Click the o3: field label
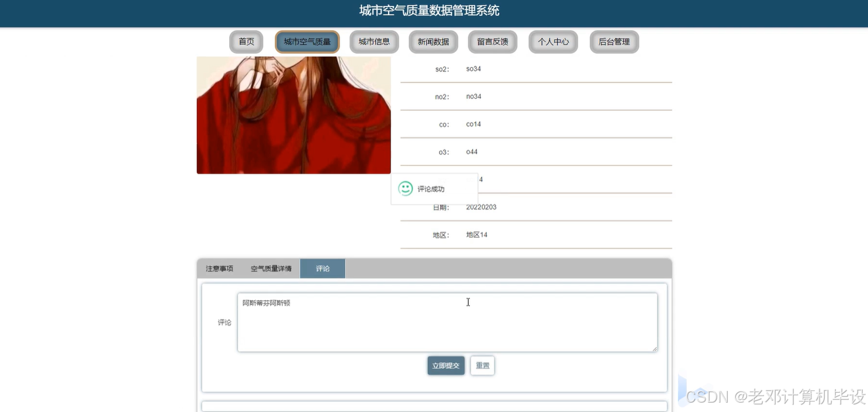 (444, 153)
